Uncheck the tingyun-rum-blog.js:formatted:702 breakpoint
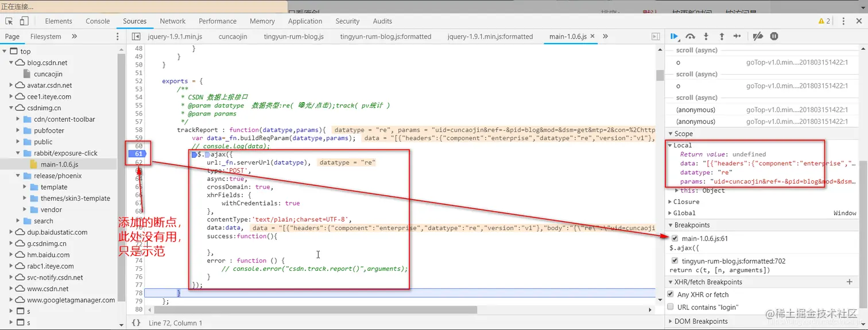Viewport: 868px width, 330px height. 676,261
